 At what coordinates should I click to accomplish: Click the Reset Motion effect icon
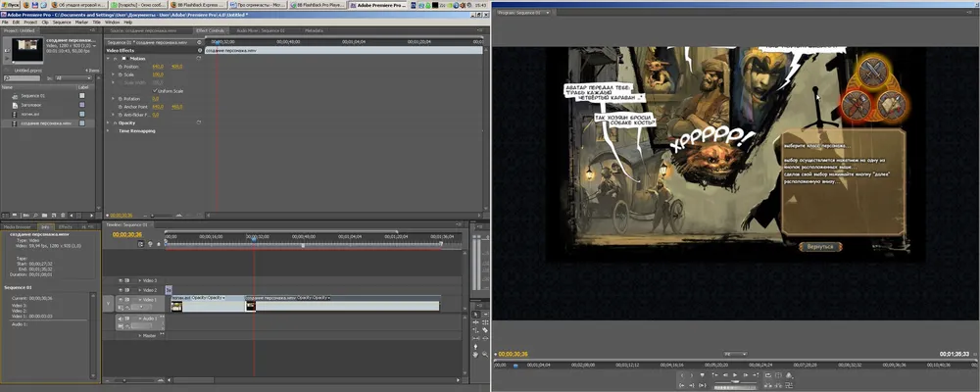coord(200,59)
